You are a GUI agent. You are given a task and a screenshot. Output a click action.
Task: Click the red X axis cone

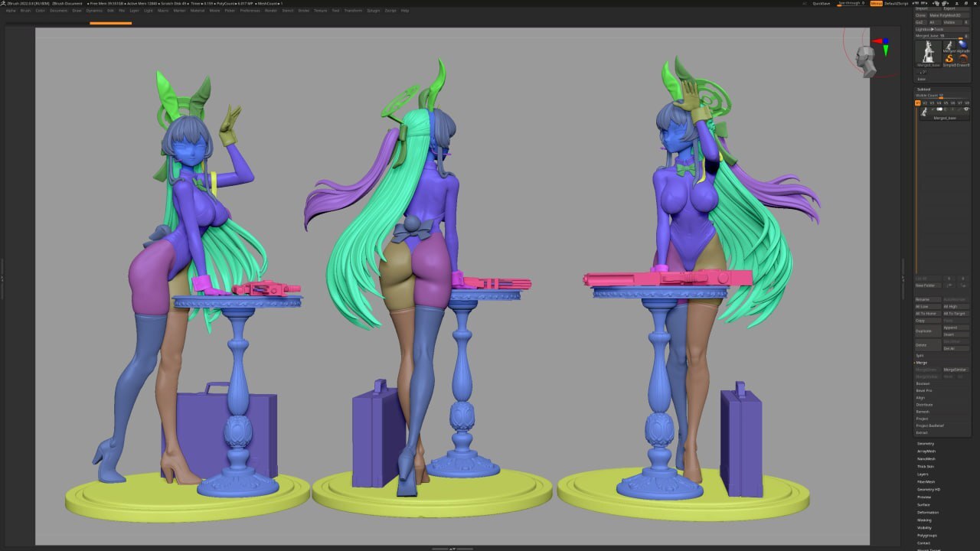(877, 43)
